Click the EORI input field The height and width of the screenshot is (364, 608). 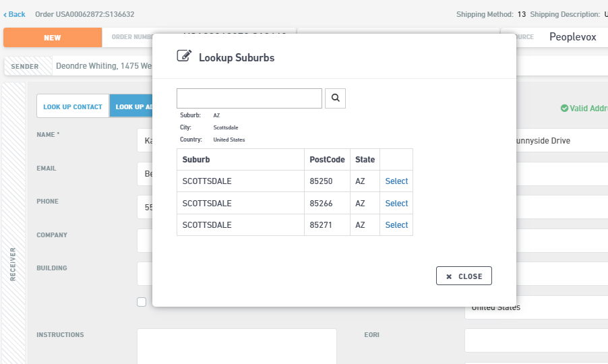point(536,340)
